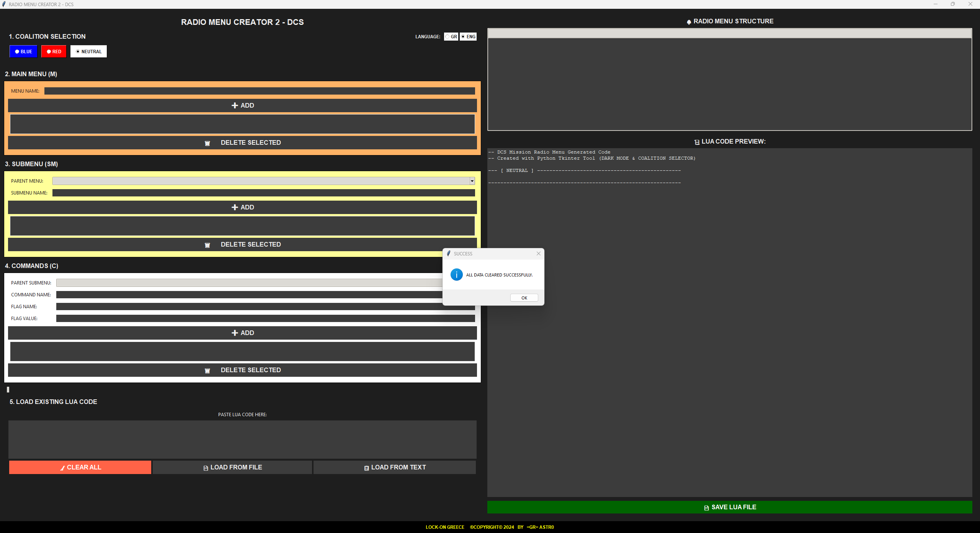
Task: Click the plus icon on Submenu ADD
Action: pos(235,207)
